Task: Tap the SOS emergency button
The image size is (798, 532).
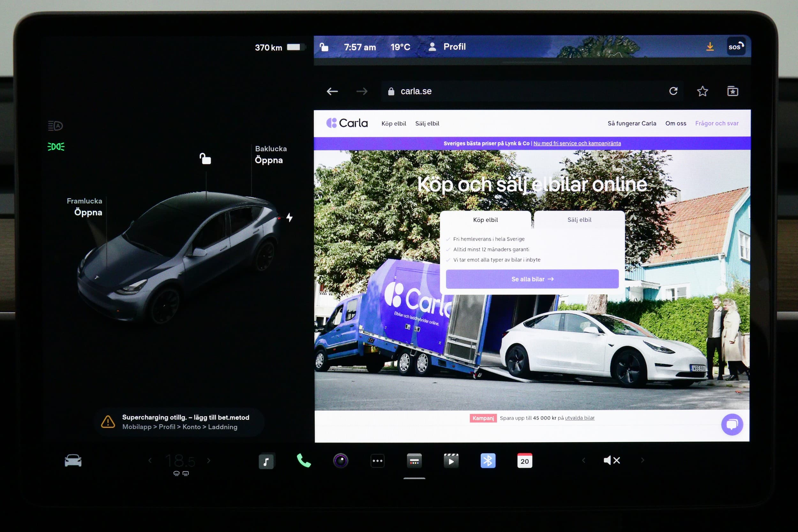Action: (x=736, y=47)
